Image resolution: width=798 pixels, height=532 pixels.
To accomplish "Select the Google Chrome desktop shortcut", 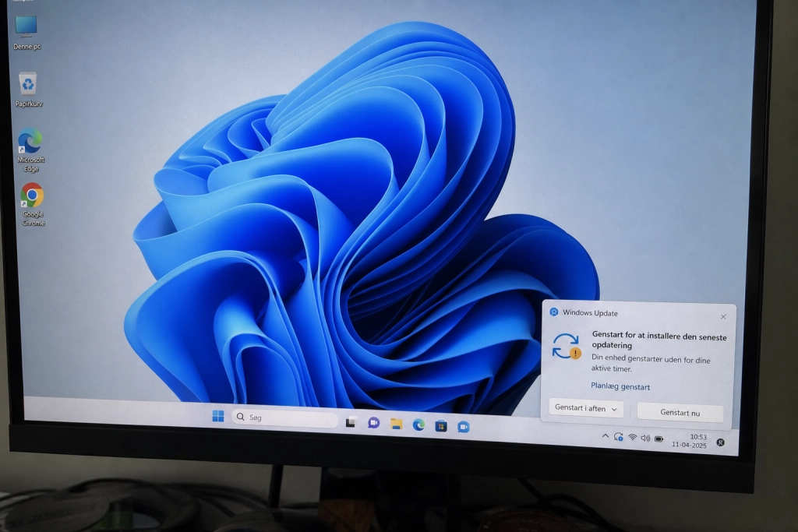I will point(33,204).
